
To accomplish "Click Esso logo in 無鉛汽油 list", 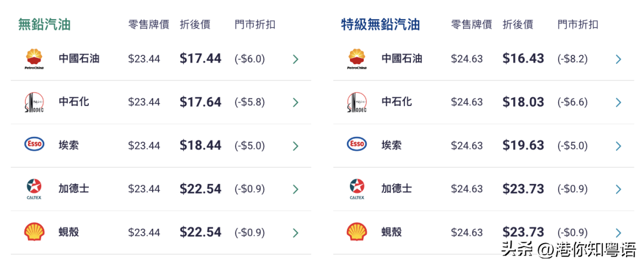I will pos(35,144).
